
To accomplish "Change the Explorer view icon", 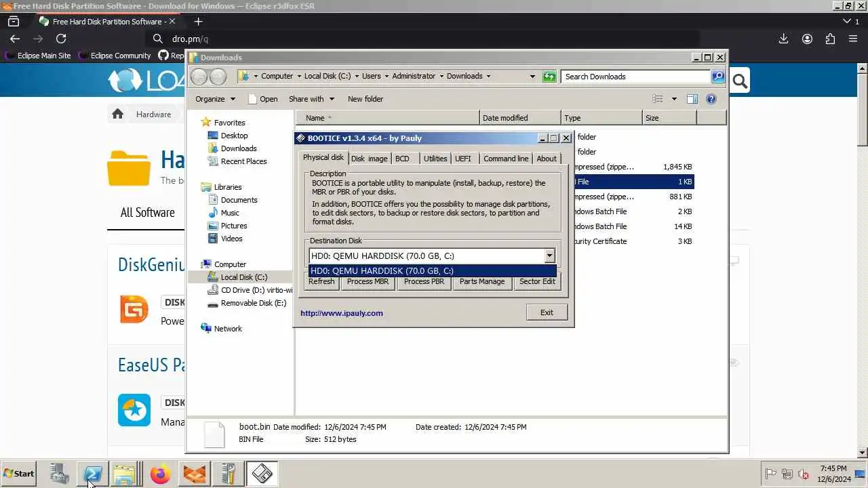I will (656, 99).
